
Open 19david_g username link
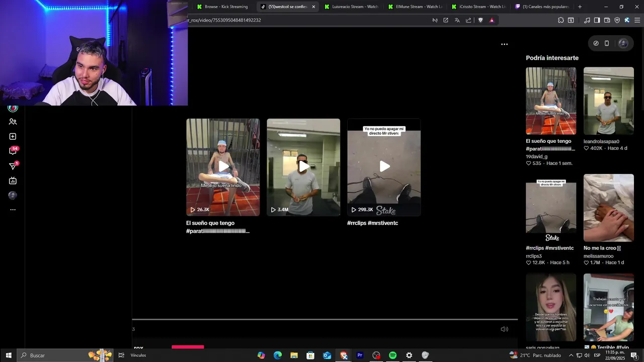point(536,156)
